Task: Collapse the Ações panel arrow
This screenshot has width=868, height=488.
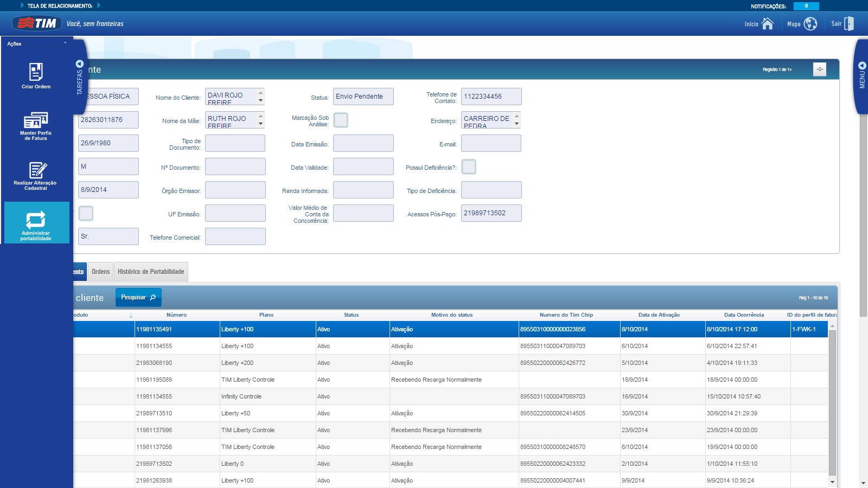Action: (65, 43)
